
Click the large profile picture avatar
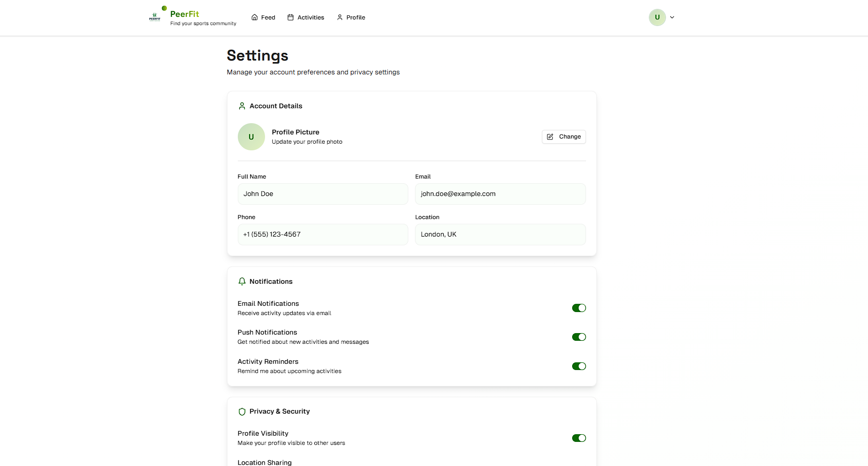[251, 137]
